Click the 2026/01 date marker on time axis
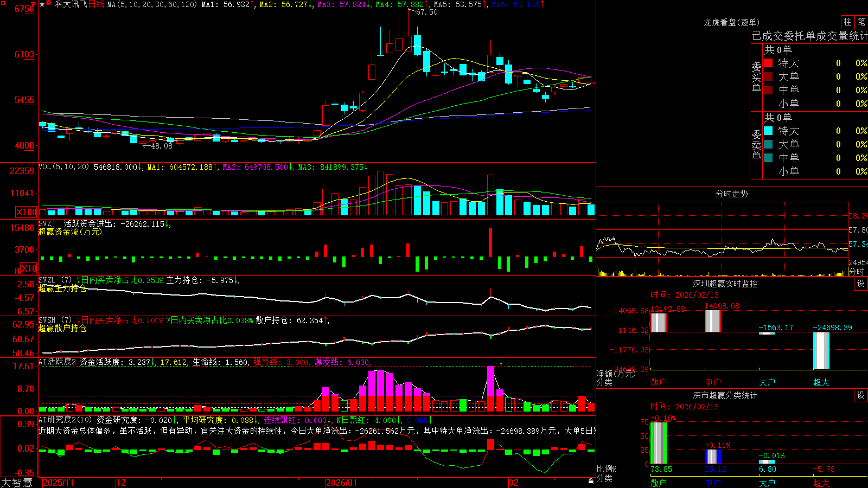The width and height of the screenshot is (868, 488). pyautogui.click(x=342, y=483)
